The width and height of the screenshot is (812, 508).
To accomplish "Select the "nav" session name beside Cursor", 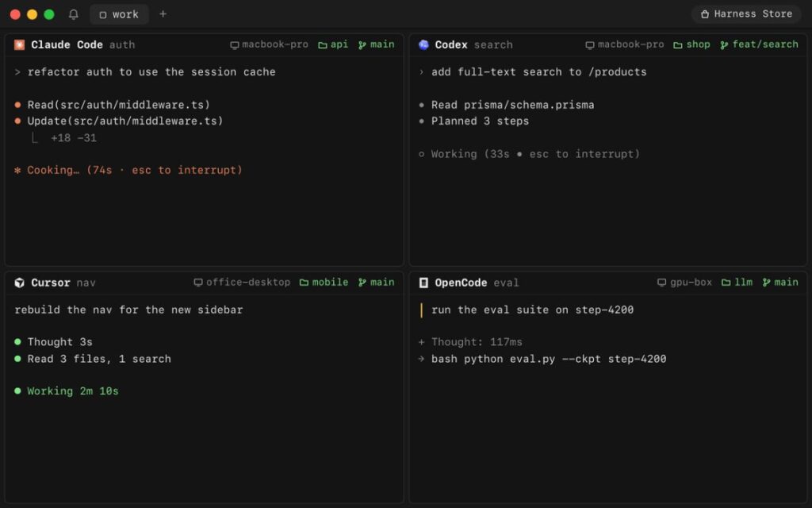I will pos(86,283).
